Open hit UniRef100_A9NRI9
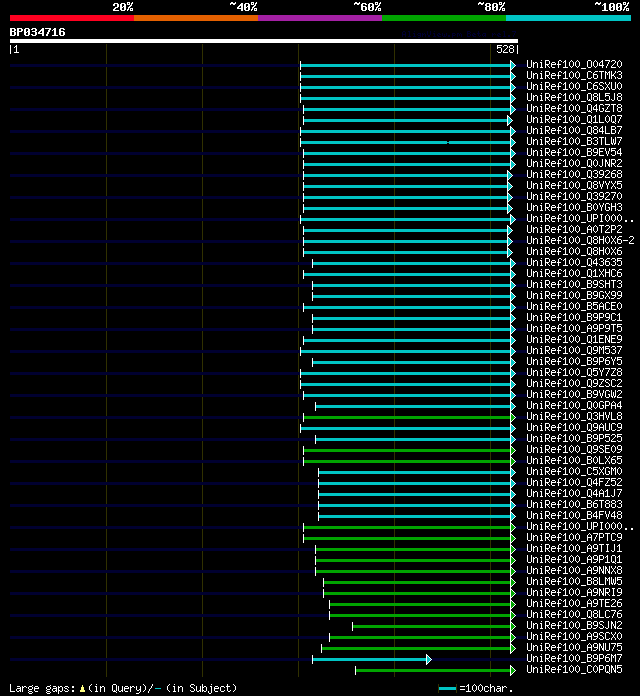This screenshot has height=696, width=640. point(574,593)
